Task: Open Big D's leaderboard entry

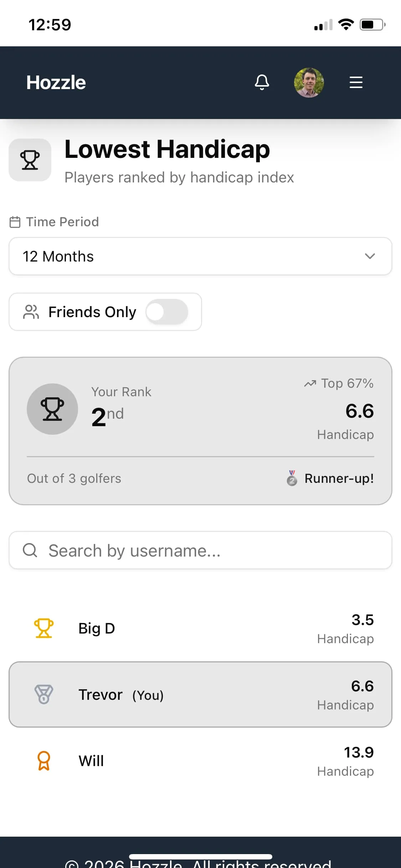Action: click(x=200, y=629)
